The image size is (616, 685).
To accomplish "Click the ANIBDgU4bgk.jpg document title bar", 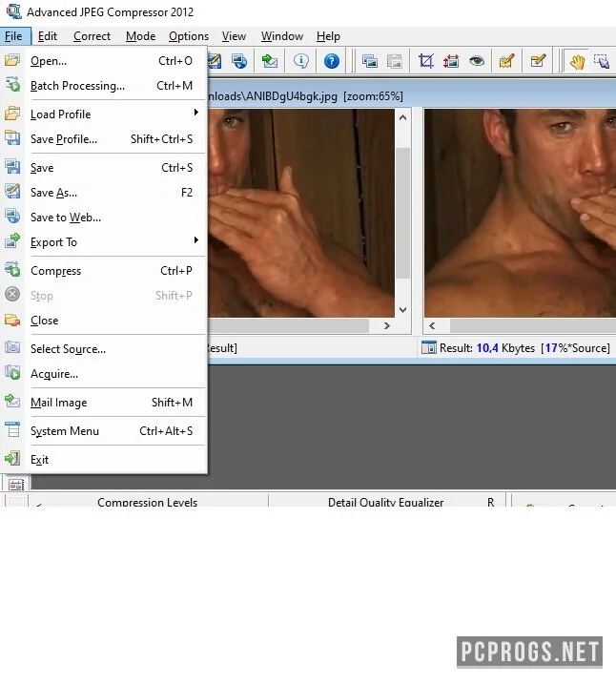I will (410, 96).
